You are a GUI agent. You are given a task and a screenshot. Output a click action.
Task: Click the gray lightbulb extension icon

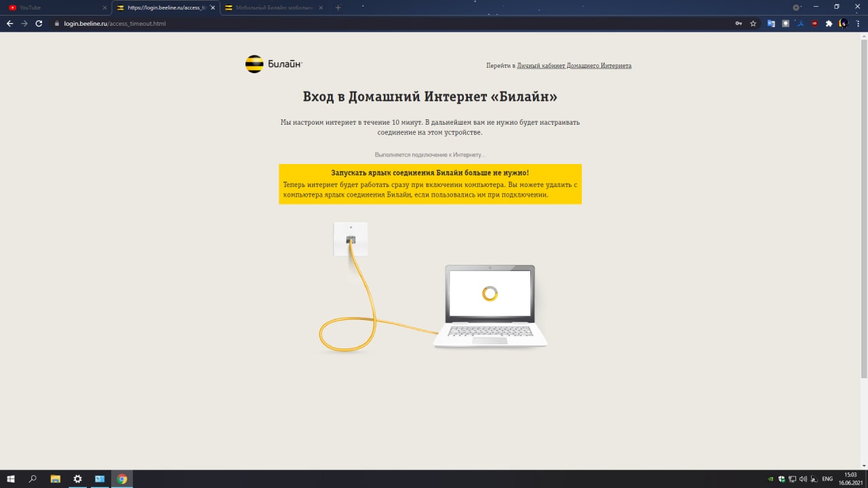785,23
